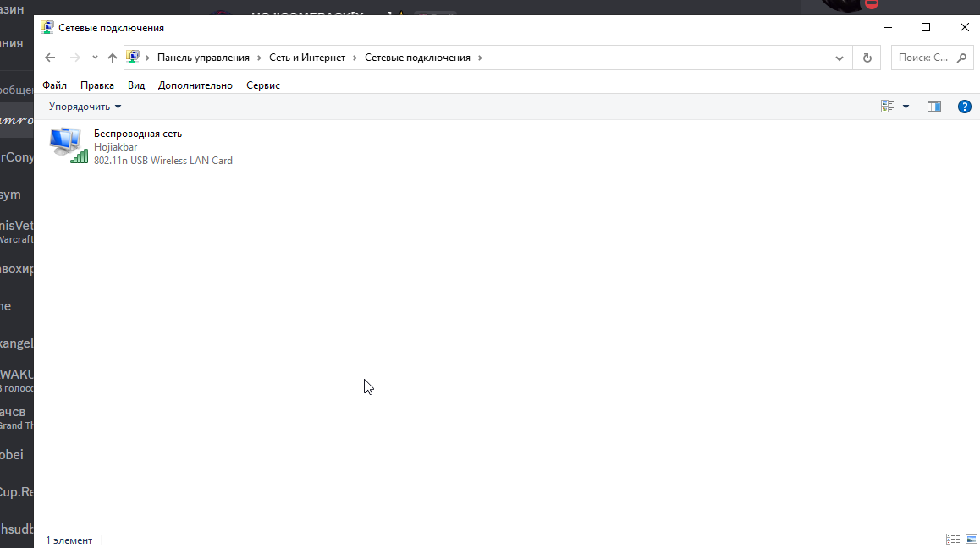Refresh the network connections view

tap(867, 58)
